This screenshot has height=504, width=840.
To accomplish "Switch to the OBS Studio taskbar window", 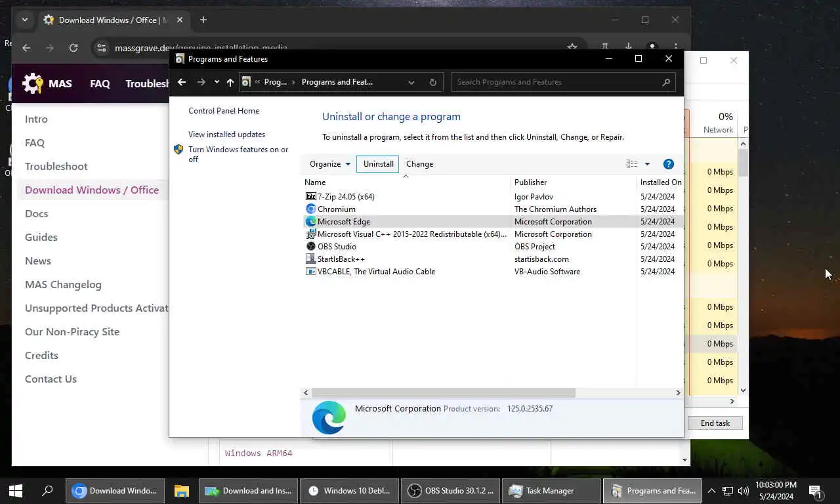I will point(450,490).
